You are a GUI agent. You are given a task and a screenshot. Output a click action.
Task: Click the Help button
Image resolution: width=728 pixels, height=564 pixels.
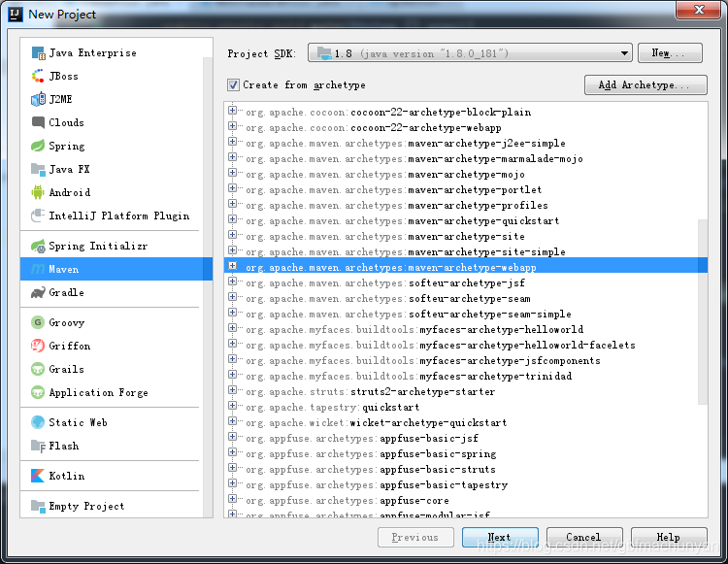669,537
